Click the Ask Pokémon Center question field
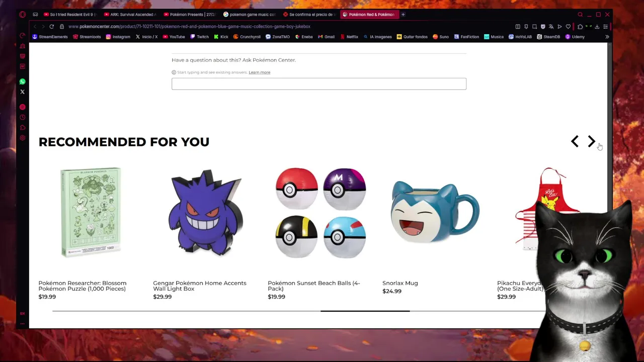Image resolution: width=644 pixels, height=362 pixels. coord(319,83)
